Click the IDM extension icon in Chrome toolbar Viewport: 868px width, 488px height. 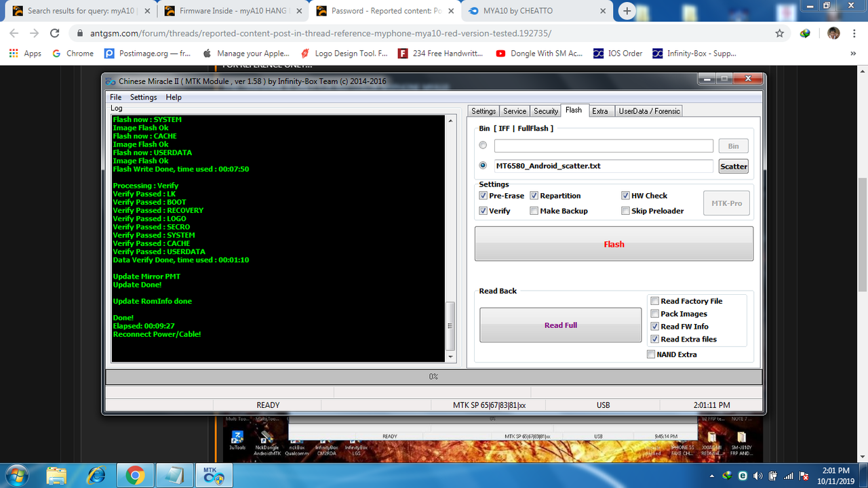click(x=805, y=33)
